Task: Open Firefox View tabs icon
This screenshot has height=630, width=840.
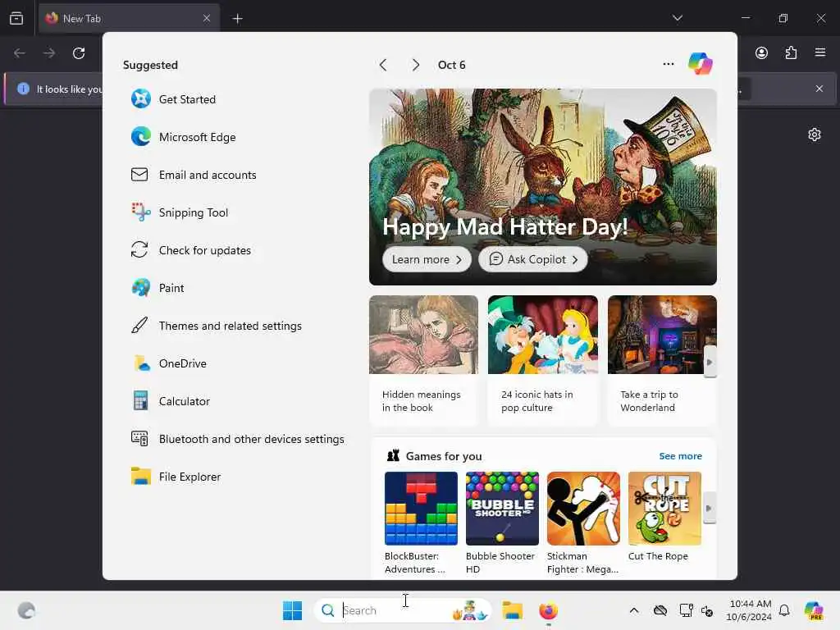Action: coord(16,18)
